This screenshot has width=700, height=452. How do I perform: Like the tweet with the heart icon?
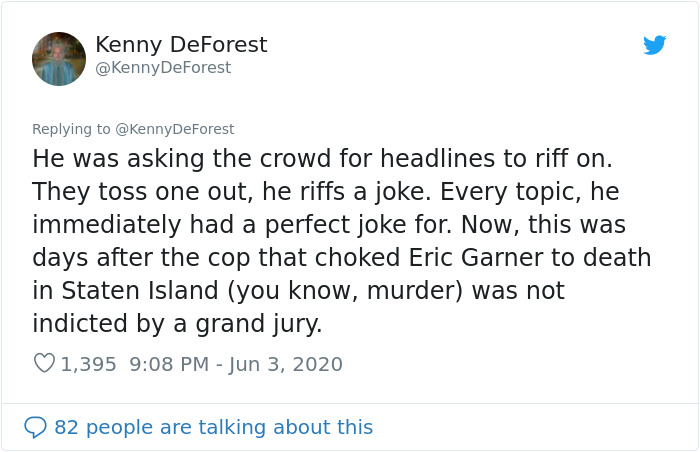point(45,363)
